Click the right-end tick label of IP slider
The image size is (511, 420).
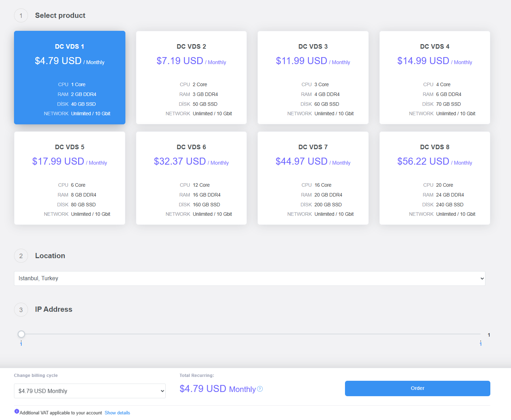coord(481,344)
